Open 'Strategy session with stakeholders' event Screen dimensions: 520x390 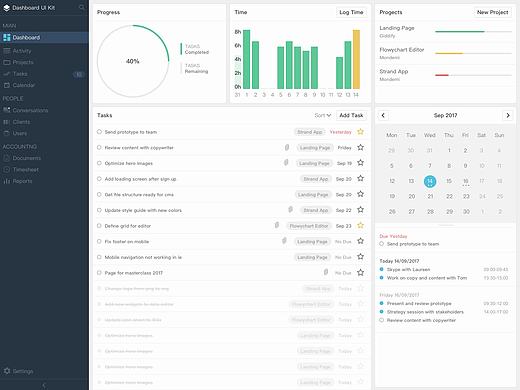tap(425, 312)
